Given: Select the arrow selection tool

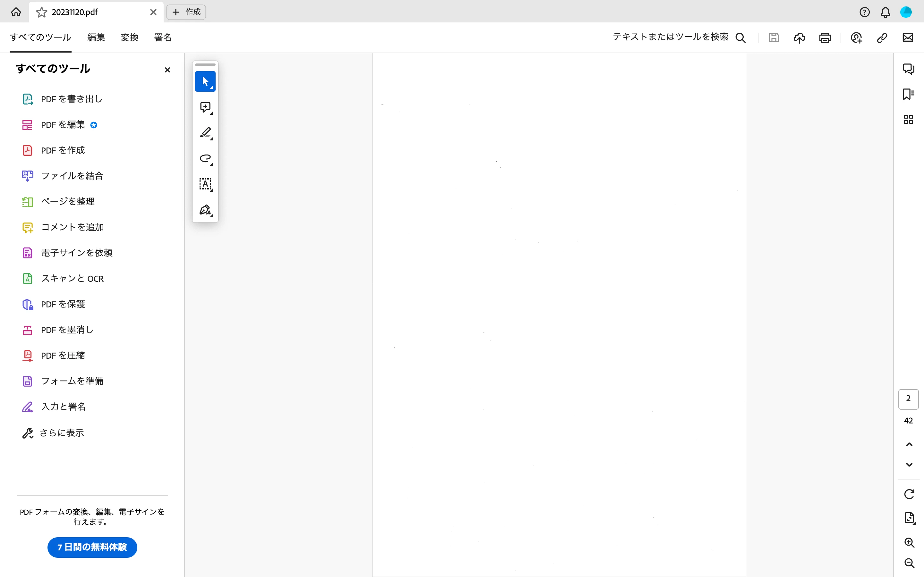Looking at the screenshot, I should pos(205,81).
